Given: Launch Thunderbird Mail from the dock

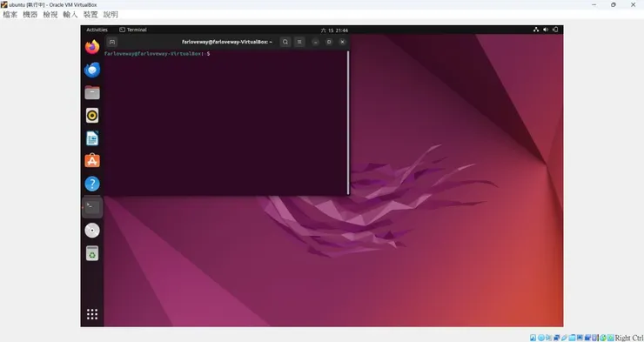Looking at the screenshot, I should coord(92,70).
